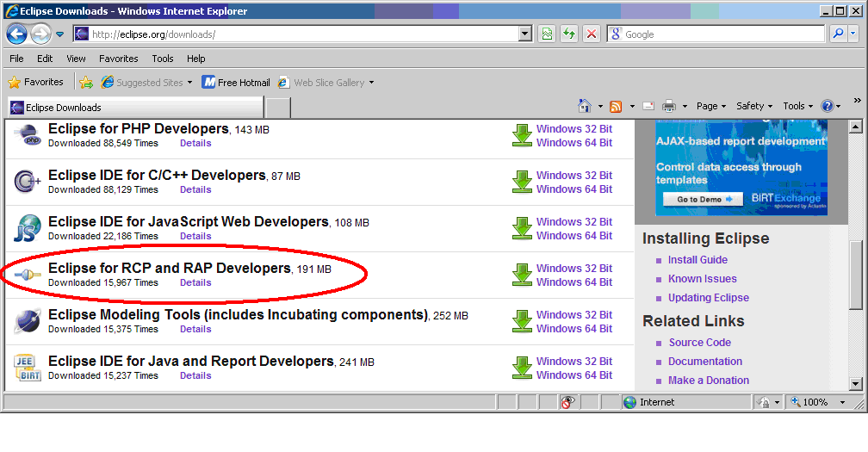868x452 pixels.
Task: Open the Known Issues link
Action: 702,279
